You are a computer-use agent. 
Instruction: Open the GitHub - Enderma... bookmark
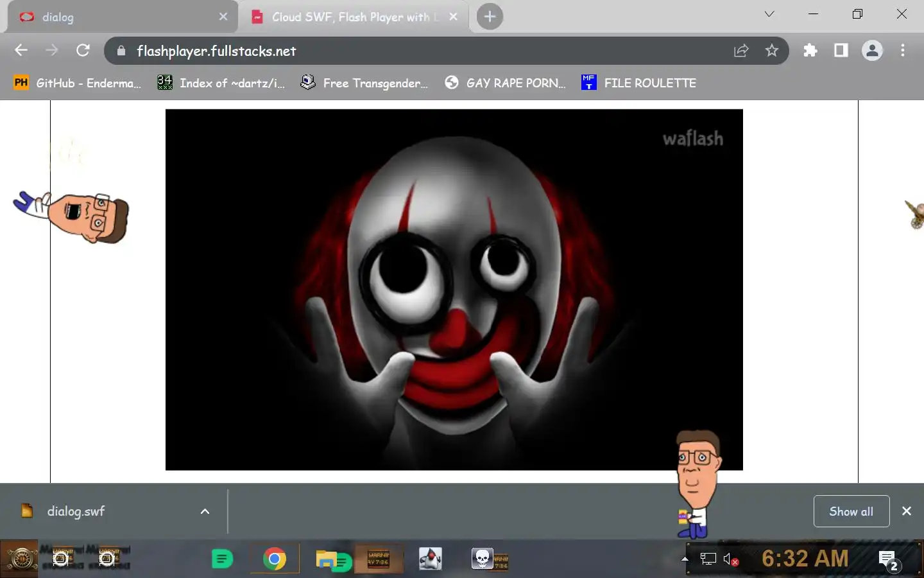click(77, 83)
